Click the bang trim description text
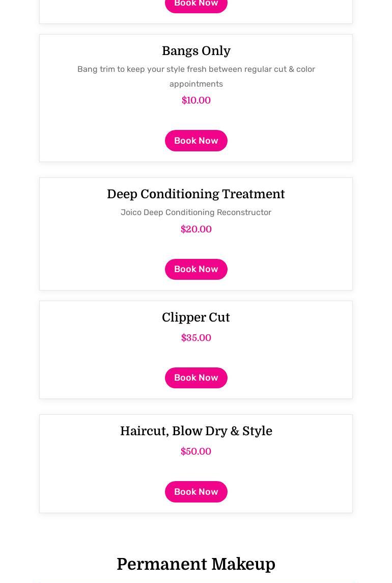Image resolution: width=392 pixels, height=583 pixels. coord(196,76)
